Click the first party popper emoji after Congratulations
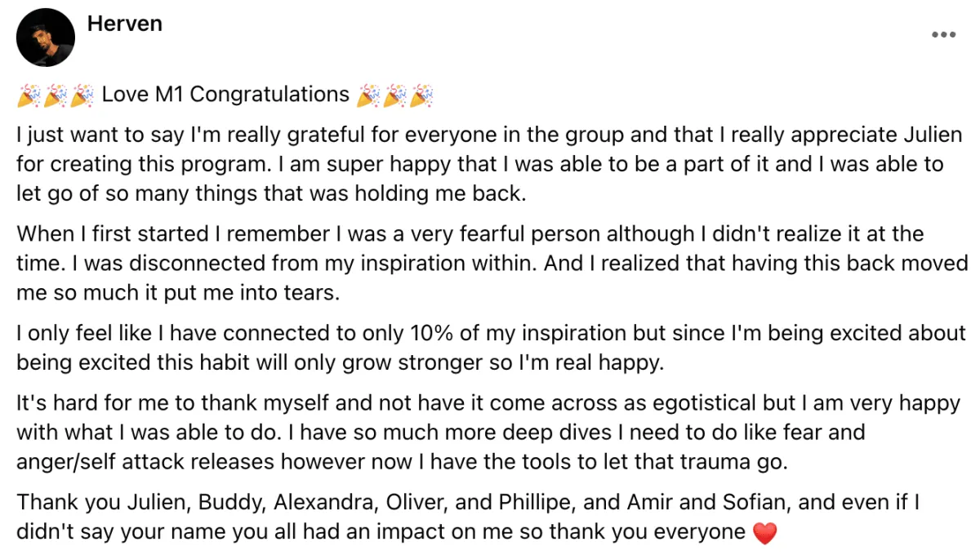This screenshot has height=555, width=980. (x=368, y=95)
